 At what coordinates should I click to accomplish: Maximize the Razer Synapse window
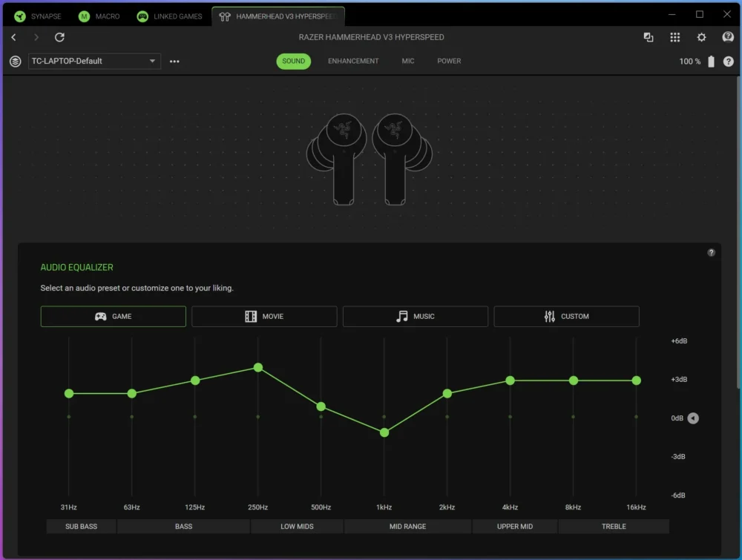(x=700, y=14)
